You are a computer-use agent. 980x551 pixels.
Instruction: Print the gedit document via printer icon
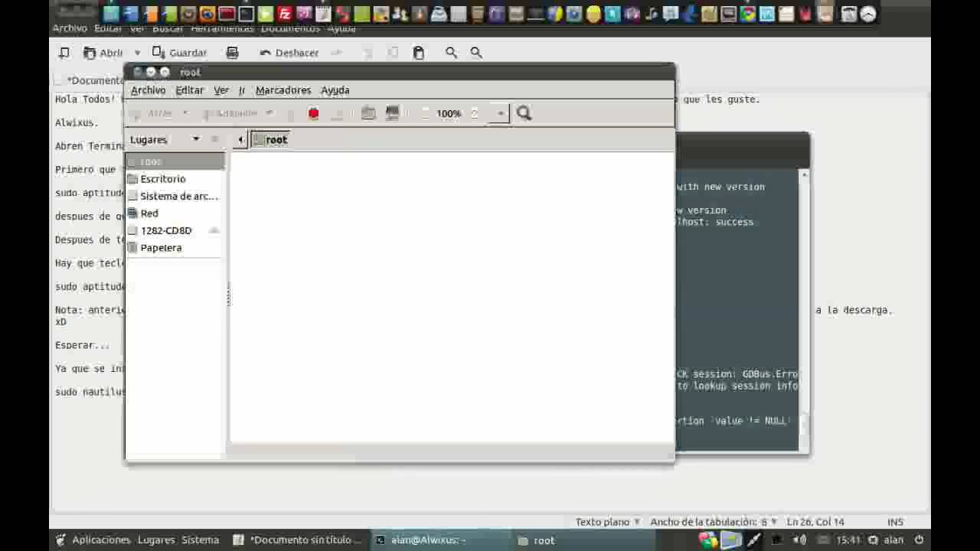click(233, 53)
